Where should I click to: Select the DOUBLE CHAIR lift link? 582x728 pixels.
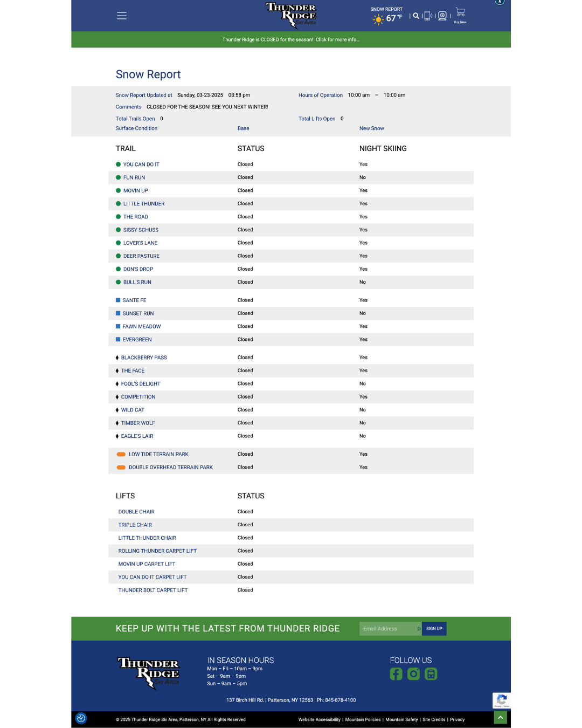click(x=136, y=511)
